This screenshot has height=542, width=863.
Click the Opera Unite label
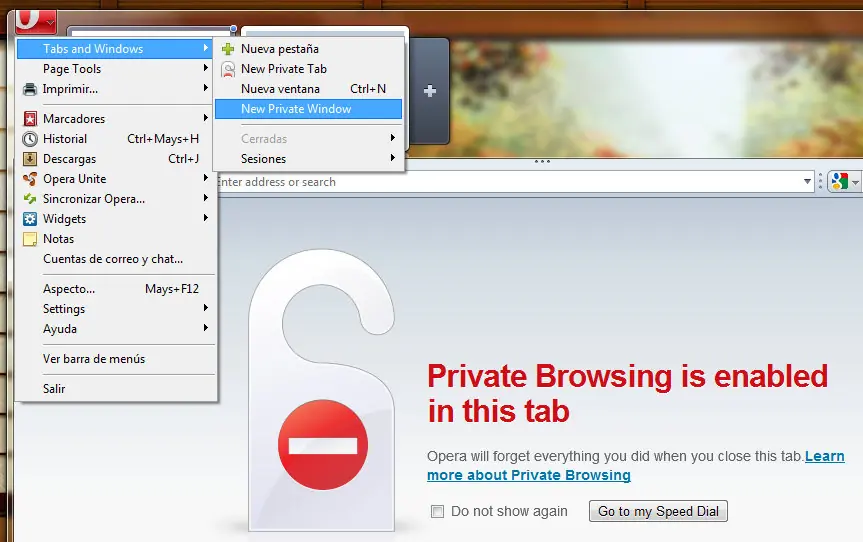point(75,179)
